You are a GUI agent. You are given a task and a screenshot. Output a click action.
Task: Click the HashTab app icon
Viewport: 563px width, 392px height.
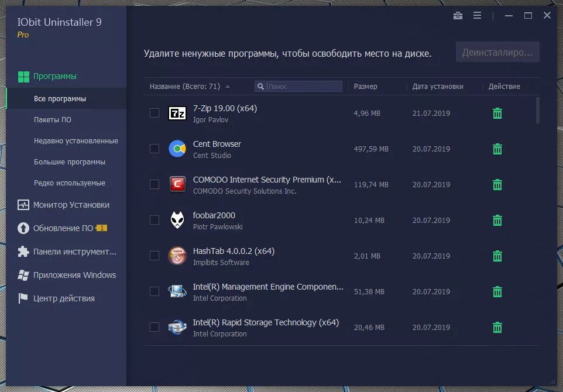177,256
